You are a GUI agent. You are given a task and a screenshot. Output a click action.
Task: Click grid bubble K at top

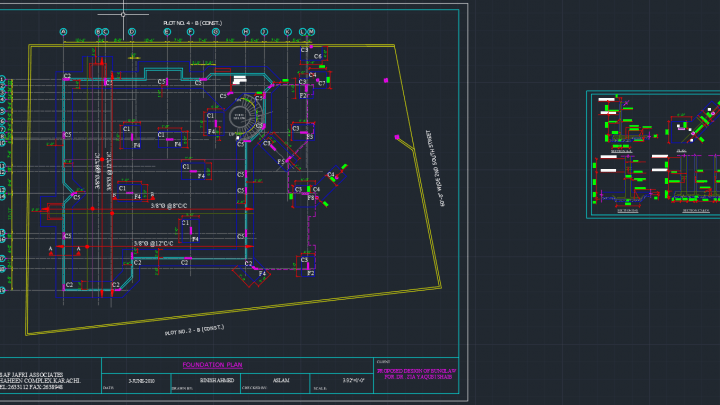point(287,32)
